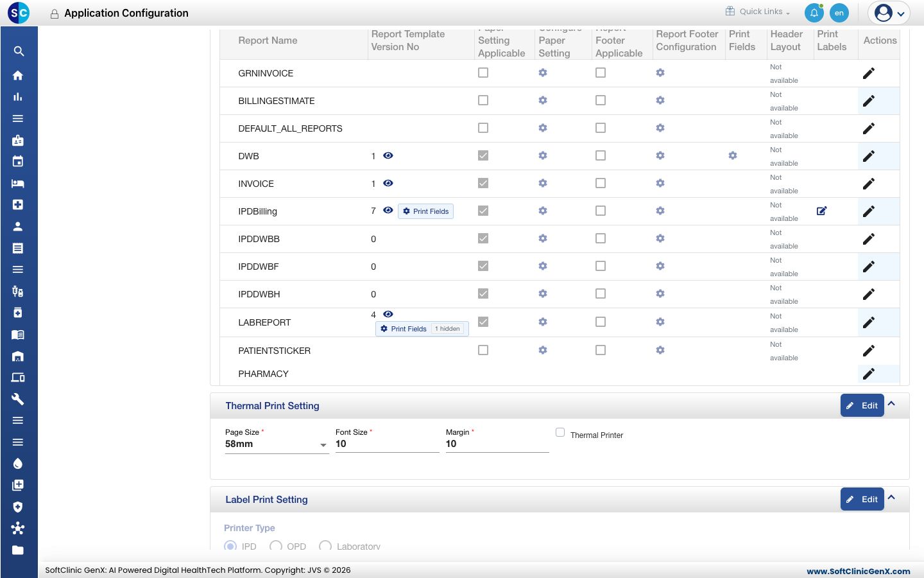Image resolution: width=924 pixels, height=578 pixels.
Task: Sort by Report Name column header
Action: [268, 40]
